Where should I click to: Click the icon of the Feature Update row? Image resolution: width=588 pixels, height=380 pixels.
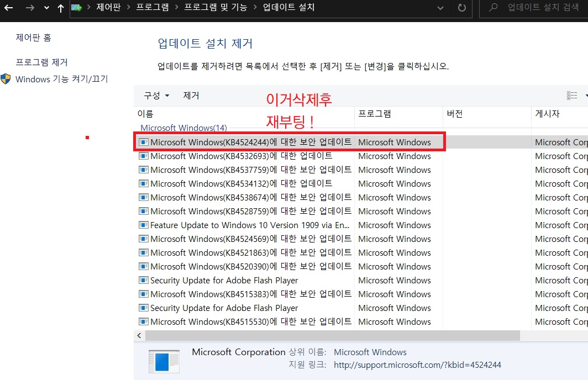[x=144, y=225]
